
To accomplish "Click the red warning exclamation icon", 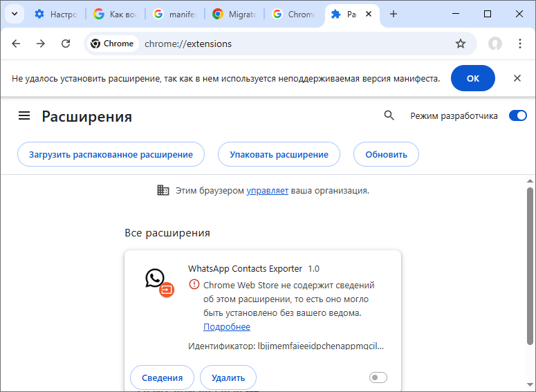I will pyautogui.click(x=194, y=284).
